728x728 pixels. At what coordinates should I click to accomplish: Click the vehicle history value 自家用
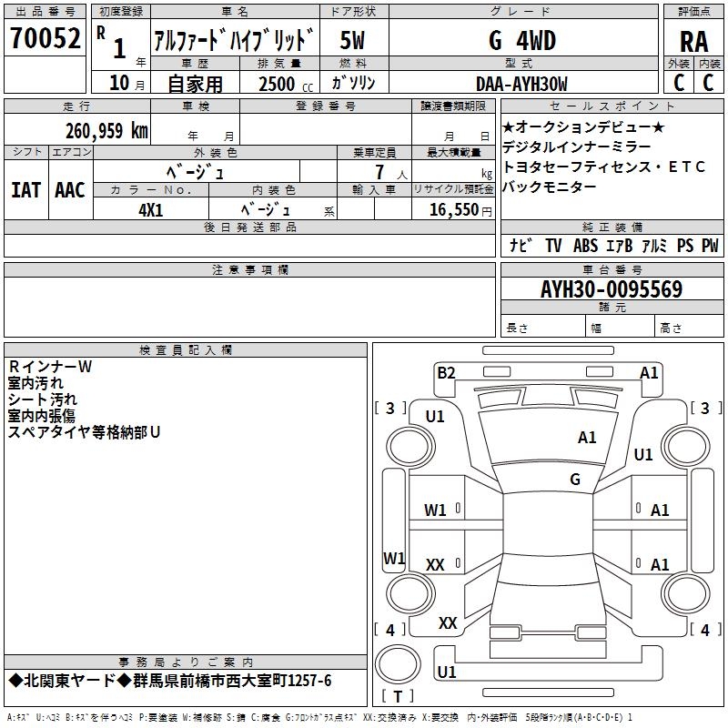point(195,84)
